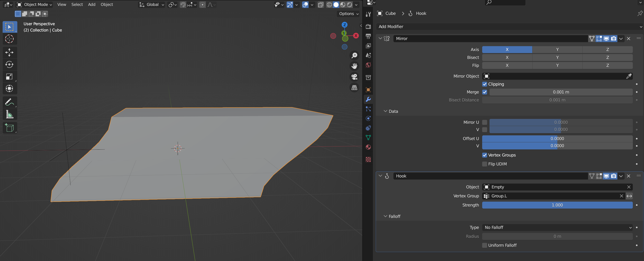The image size is (644, 261).
Task: Click the Pan view hand icon
Action: tap(354, 66)
